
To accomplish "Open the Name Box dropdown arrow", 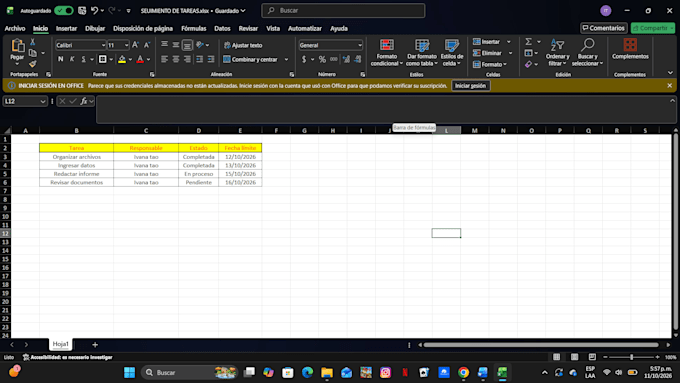I will tap(42, 101).
